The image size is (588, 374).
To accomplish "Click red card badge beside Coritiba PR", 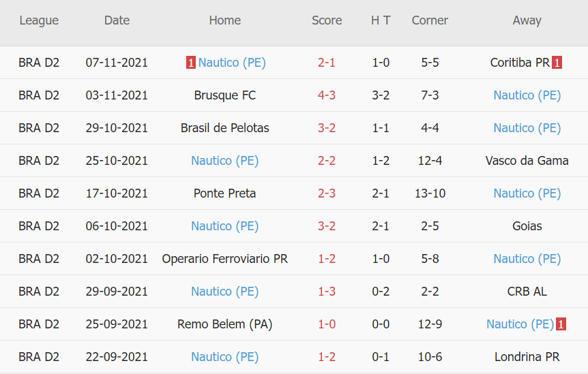I will [x=557, y=63].
